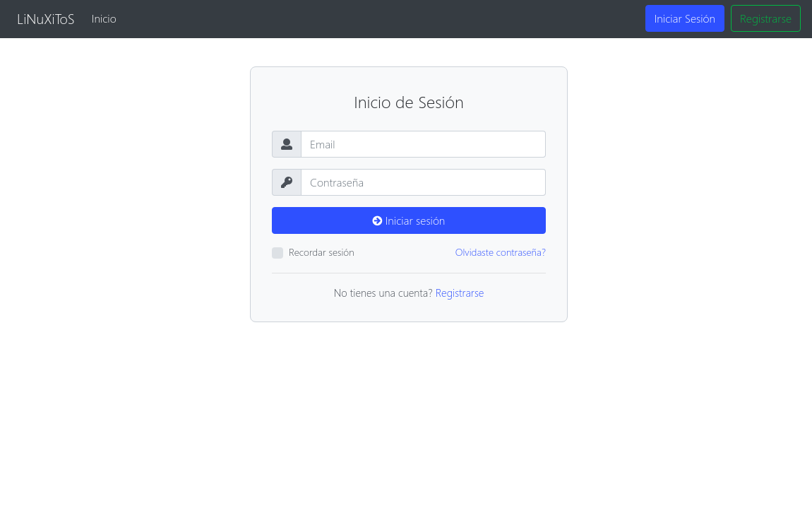Focus the Email input field
The height and width of the screenshot is (513, 812).
[x=423, y=144]
